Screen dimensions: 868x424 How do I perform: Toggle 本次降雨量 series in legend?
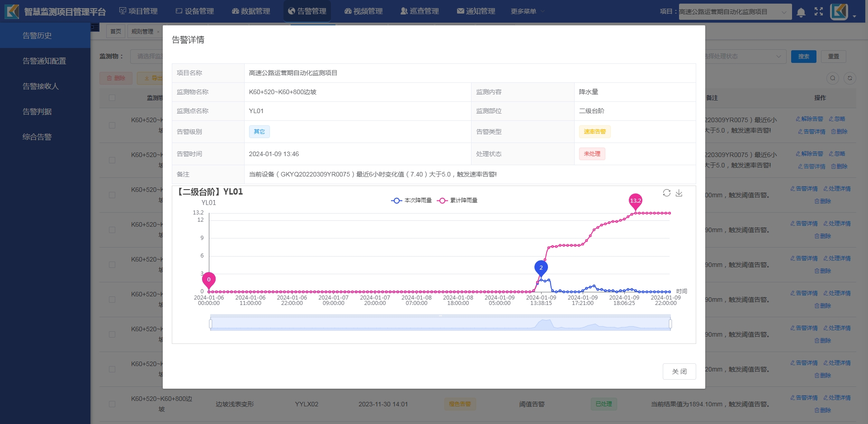(x=411, y=200)
